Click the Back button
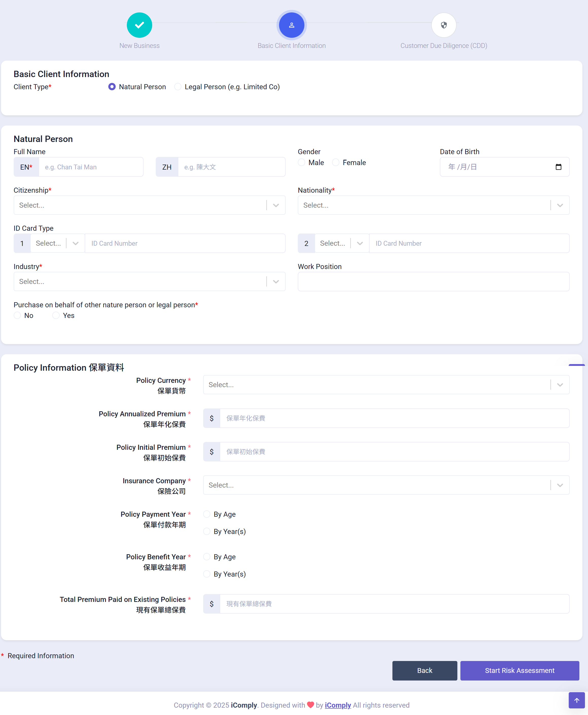This screenshot has height=715, width=588. (424, 671)
